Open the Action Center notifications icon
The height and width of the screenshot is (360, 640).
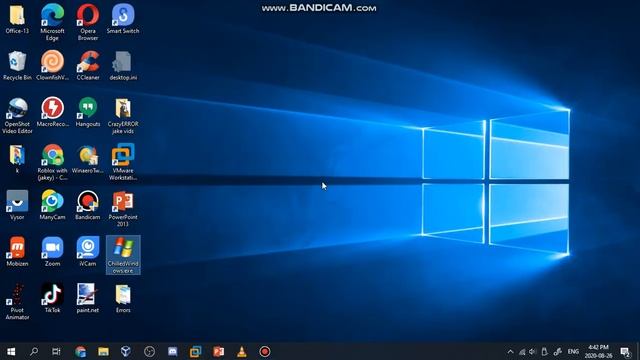[625, 351]
